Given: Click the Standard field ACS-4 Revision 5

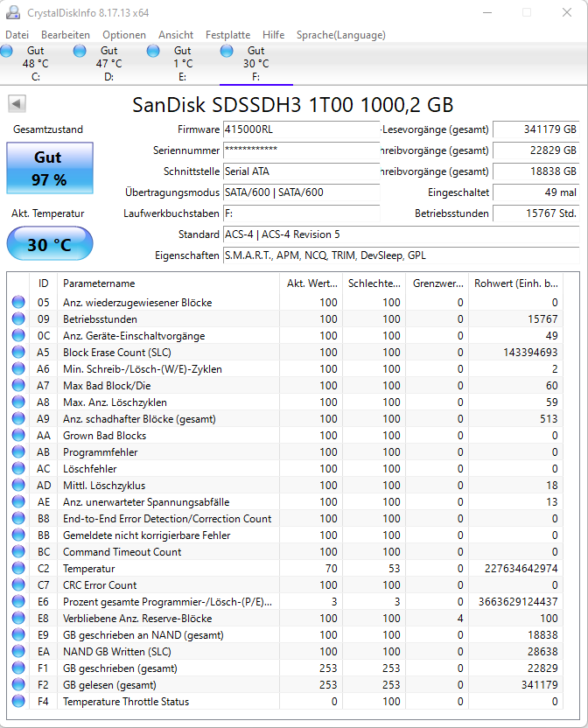Looking at the screenshot, I should click(x=402, y=234).
